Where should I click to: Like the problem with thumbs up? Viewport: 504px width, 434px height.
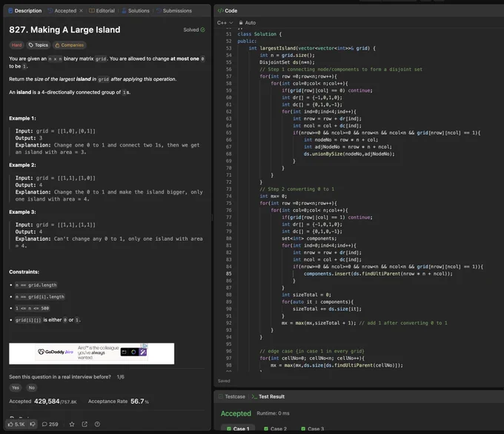[x=16, y=424]
